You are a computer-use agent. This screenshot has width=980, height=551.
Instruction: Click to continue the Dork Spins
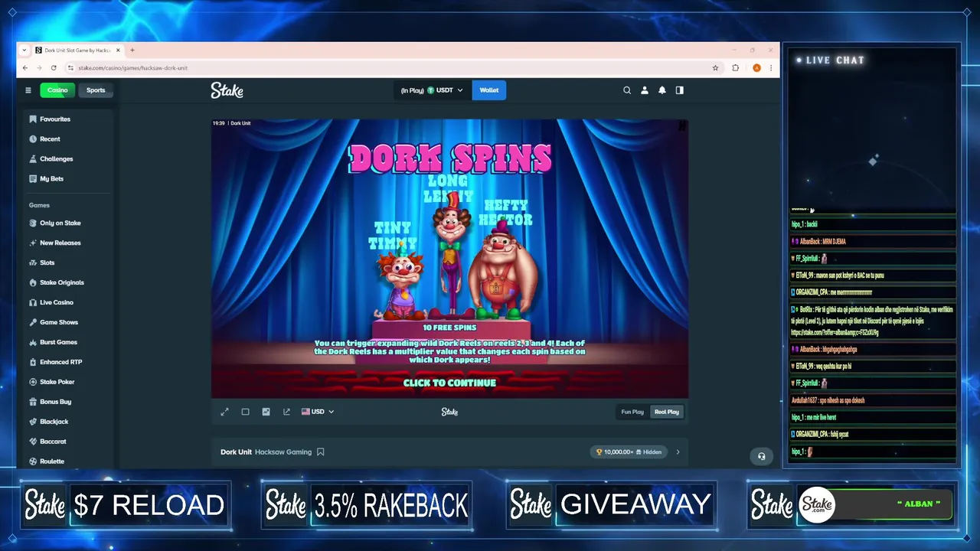449,383
